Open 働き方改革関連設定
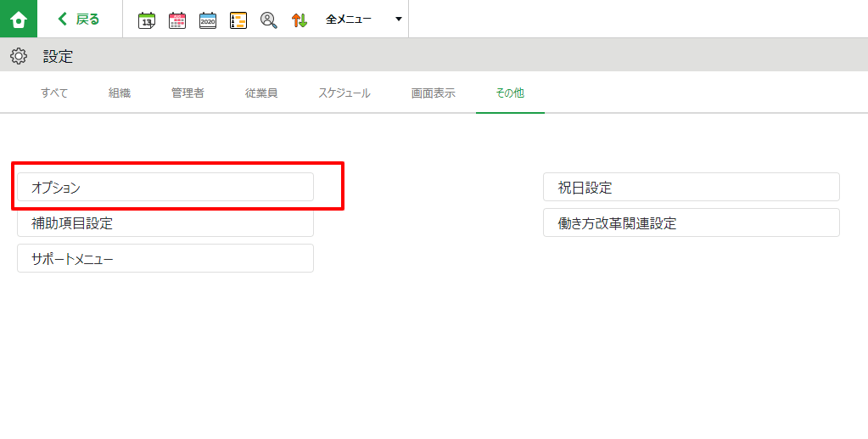The width and height of the screenshot is (868, 439). click(x=692, y=222)
